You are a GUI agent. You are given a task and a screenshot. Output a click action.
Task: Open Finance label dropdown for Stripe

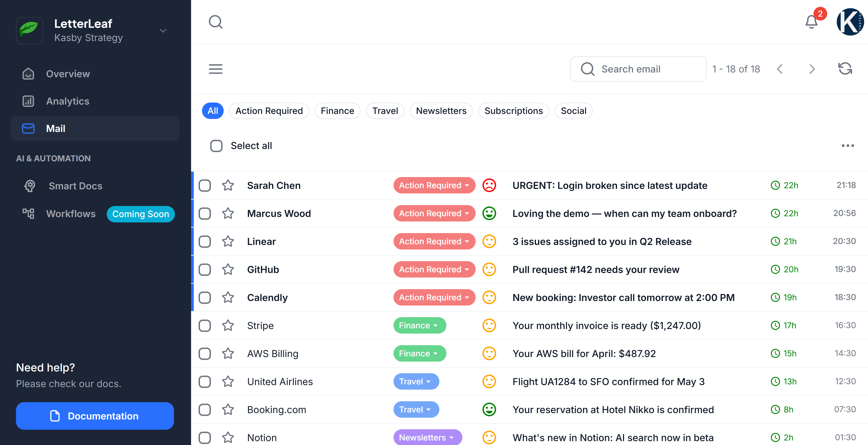(x=420, y=325)
